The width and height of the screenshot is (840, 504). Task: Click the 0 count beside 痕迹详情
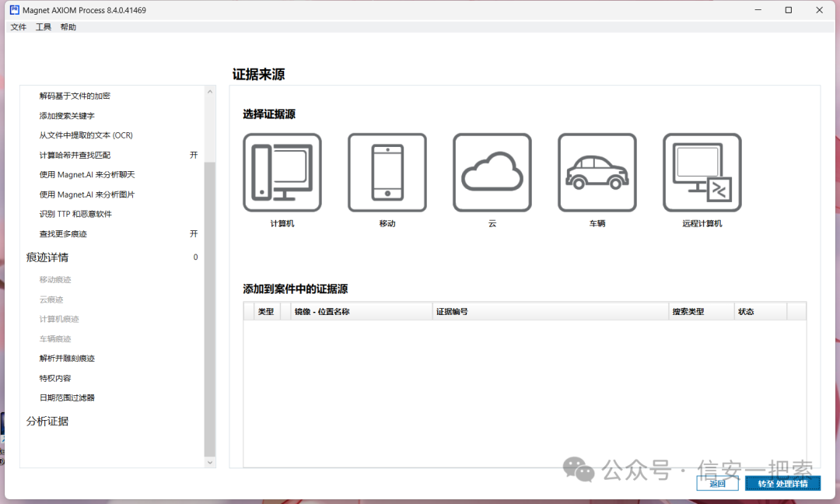pos(195,257)
